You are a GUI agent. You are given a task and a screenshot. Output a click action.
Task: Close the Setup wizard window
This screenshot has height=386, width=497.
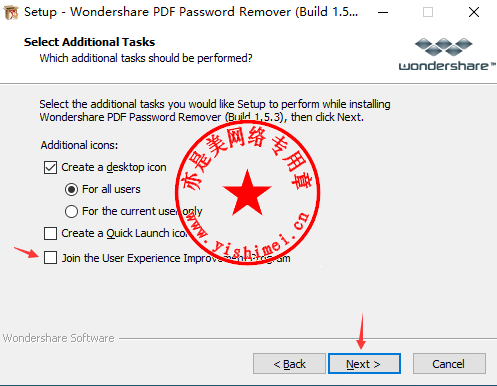(474, 12)
